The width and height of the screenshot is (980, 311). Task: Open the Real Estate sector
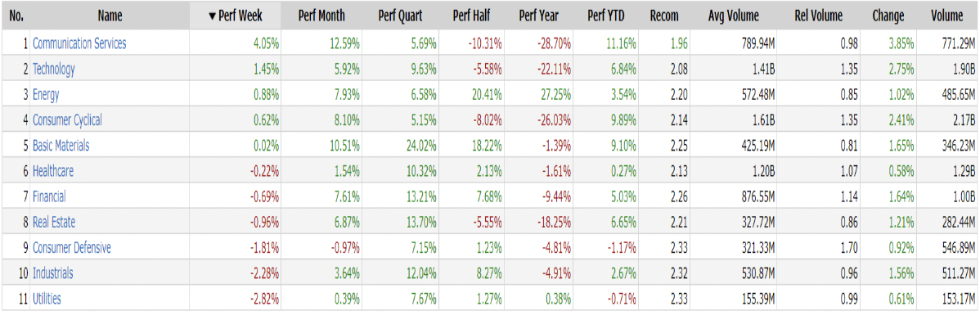(54, 222)
